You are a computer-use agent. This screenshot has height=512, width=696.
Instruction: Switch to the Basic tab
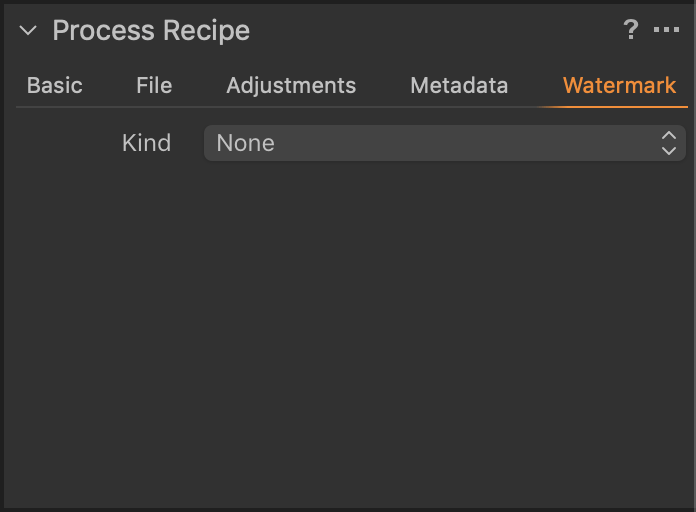pyautogui.click(x=55, y=86)
